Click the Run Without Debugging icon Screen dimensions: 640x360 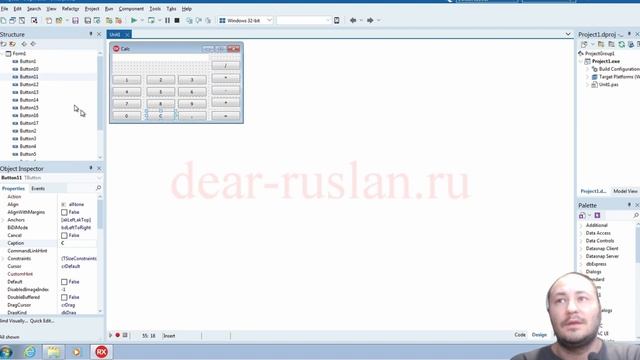point(151,20)
